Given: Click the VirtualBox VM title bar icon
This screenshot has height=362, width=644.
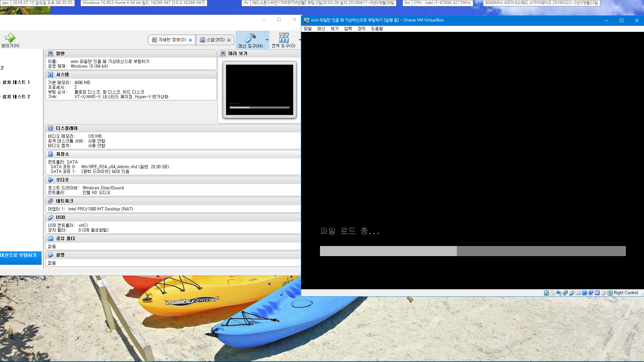Looking at the screenshot, I should 306,20.
